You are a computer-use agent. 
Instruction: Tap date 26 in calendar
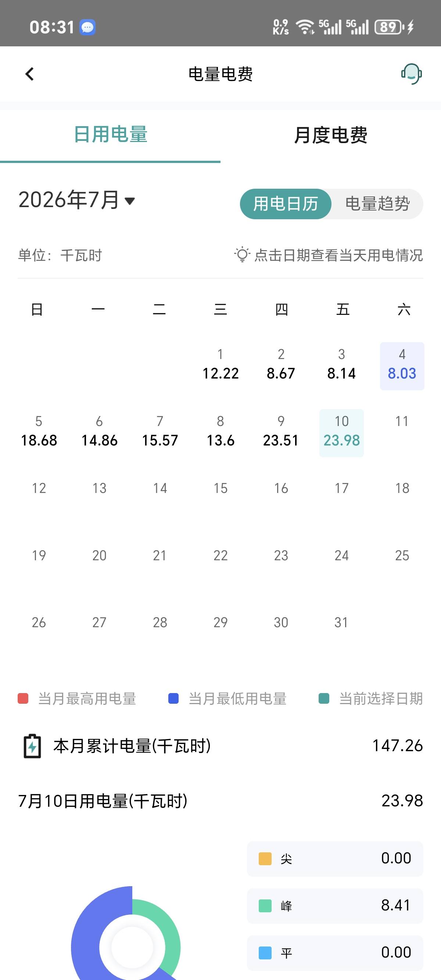click(x=39, y=623)
